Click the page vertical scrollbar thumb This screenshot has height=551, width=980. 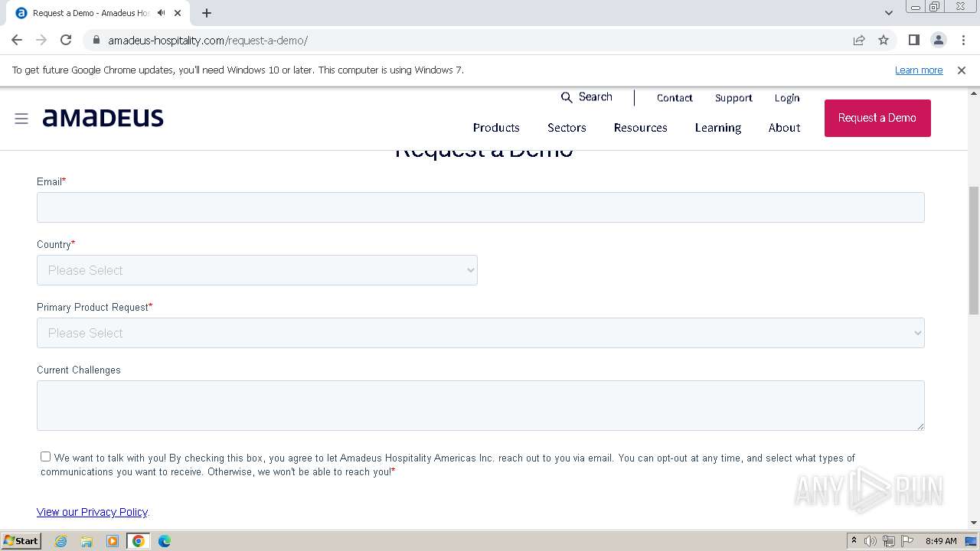coord(974,249)
